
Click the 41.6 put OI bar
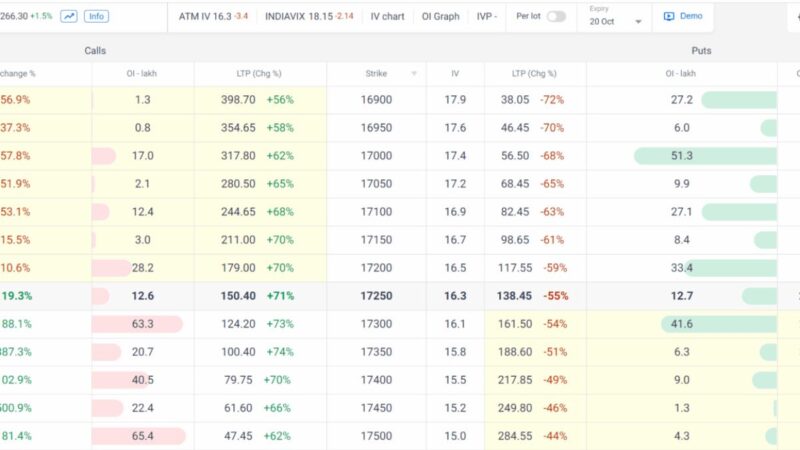tap(719, 324)
